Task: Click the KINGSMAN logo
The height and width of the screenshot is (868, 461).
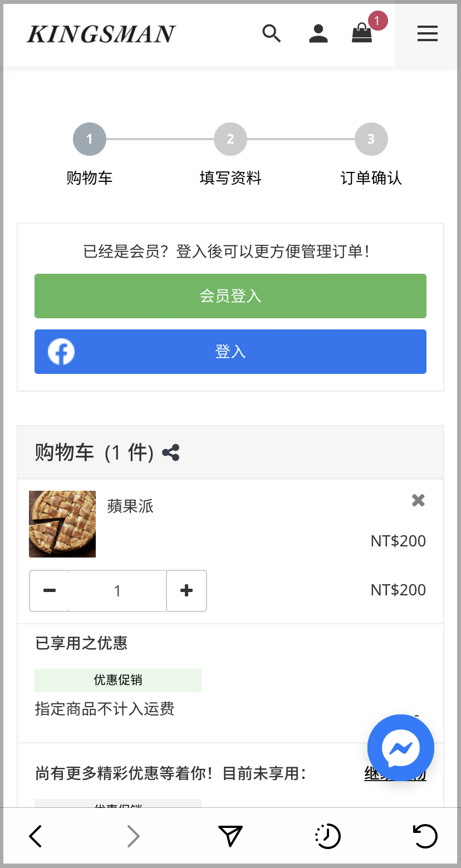Action: click(x=101, y=34)
